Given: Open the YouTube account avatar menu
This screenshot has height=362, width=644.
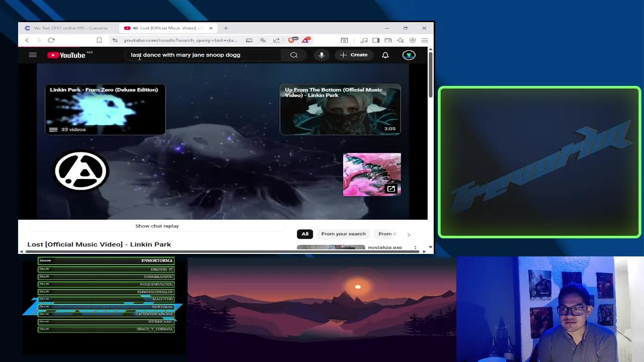Looking at the screenshot, I should tap(409, 55).
